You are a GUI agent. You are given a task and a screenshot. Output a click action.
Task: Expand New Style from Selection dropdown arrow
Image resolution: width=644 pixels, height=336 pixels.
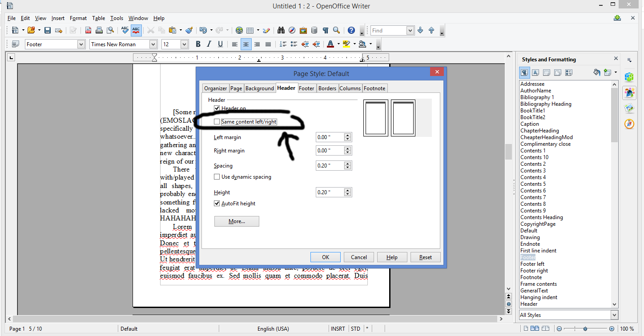[616, 72]
